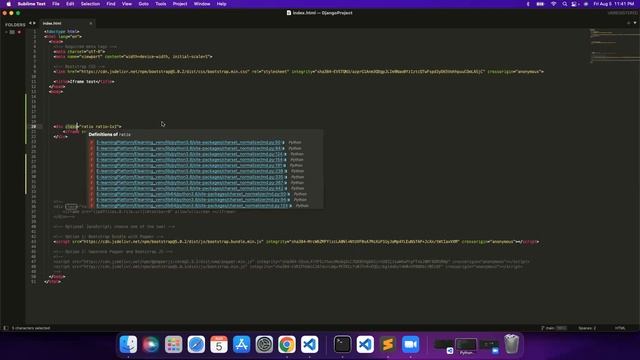Viewport: 640px width, 360px height.
Task: Open the Sublime Text application menu
Action: [31, 4]
